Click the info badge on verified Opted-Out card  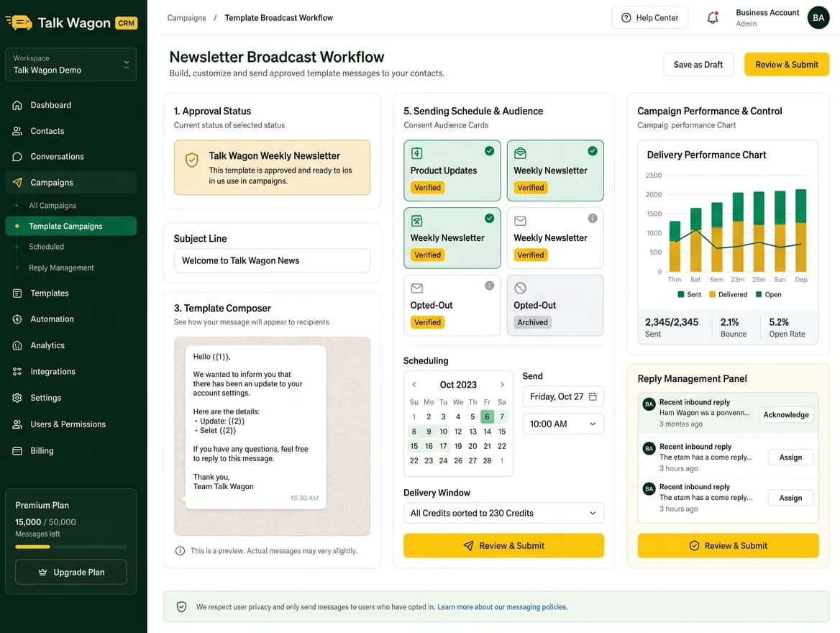pos(489,286)
